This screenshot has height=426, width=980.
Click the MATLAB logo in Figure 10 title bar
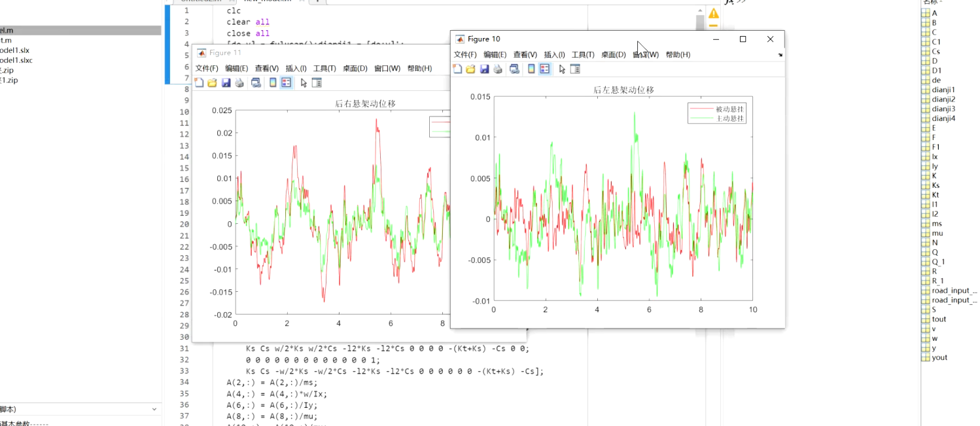[460, 39]
